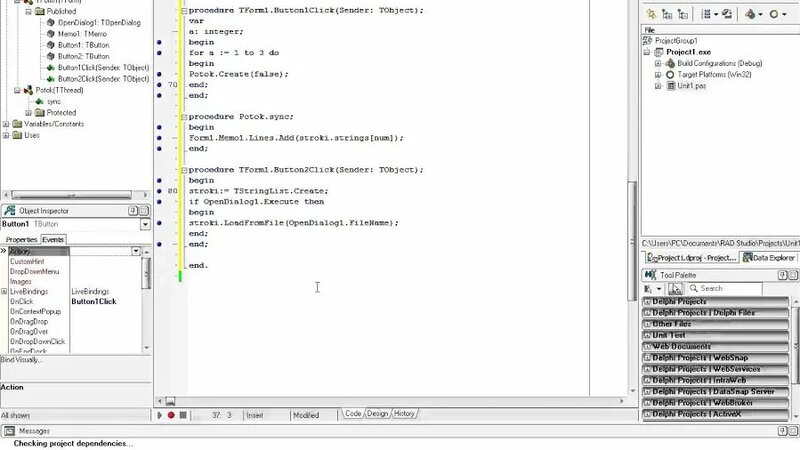Expand the Unit1.pas node
Image resolution: width=800 pixels, height=450 pixels.
[x=658, y=86]
